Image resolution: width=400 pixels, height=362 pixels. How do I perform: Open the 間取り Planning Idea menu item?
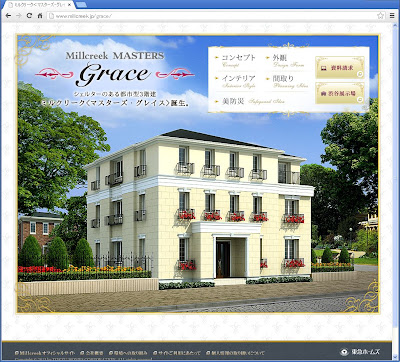tap(287, 82)
